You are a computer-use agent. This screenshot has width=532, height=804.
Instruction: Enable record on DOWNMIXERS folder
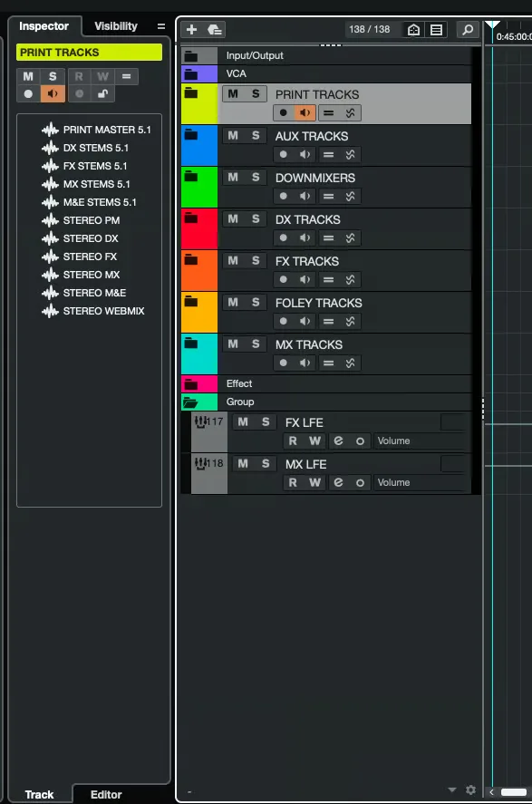tap(283, 196)
